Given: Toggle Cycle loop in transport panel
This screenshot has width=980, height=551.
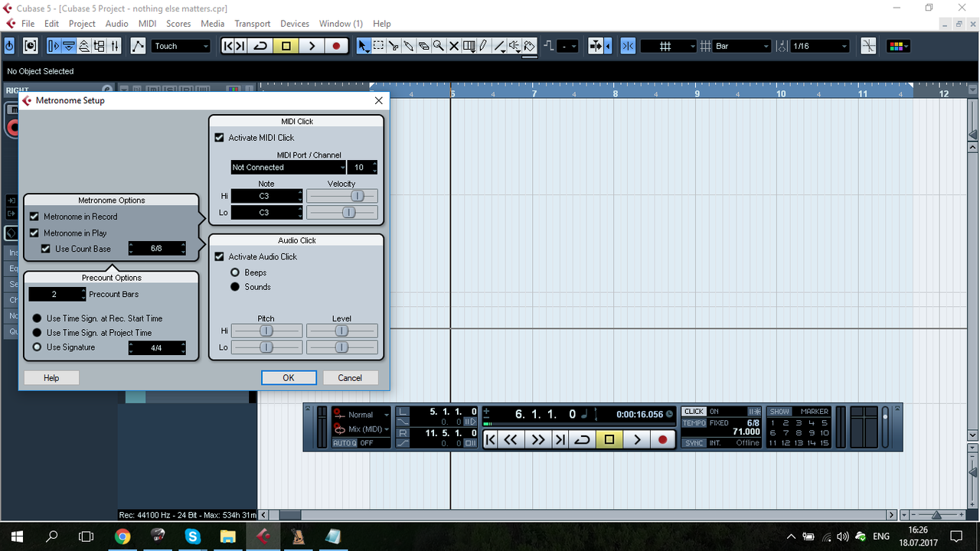Looking at the screenshot, I should pyautogui.click(x=583, y=439).
